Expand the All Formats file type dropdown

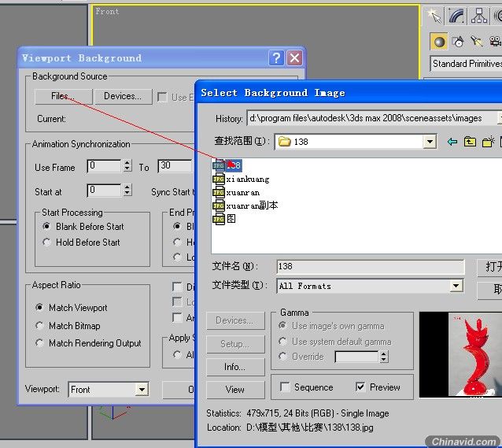pos(456,286)
